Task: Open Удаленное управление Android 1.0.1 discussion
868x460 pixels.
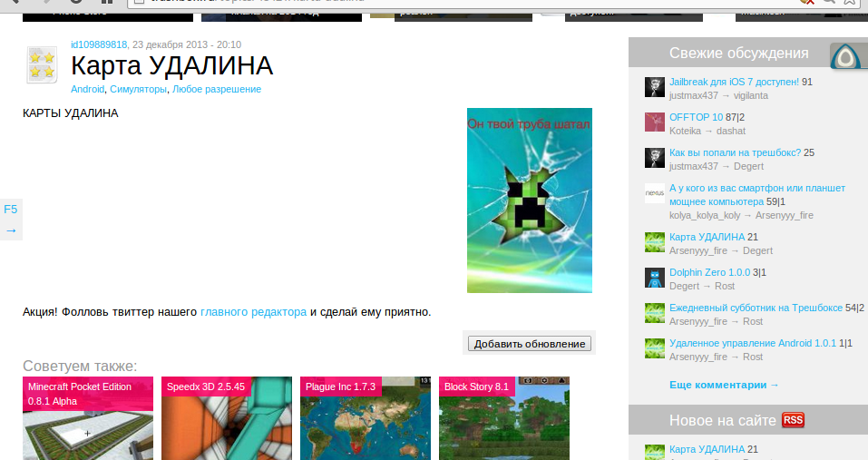Action: coord(753,343)
